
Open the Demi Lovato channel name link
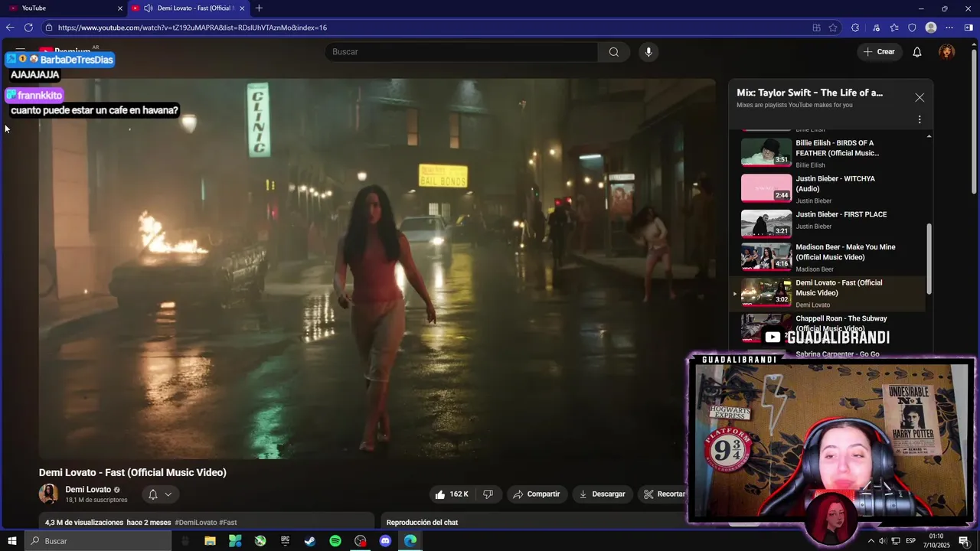88,490
